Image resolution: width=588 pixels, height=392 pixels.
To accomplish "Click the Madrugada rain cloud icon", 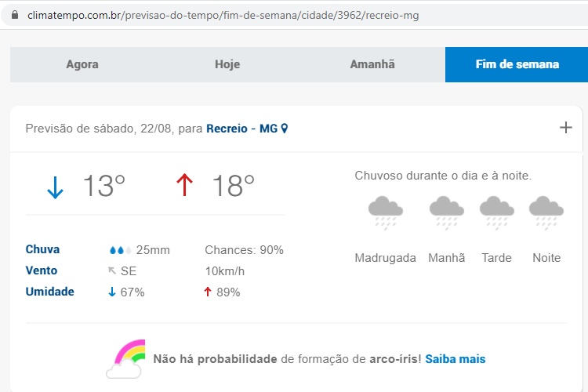I will coord(386,212).
